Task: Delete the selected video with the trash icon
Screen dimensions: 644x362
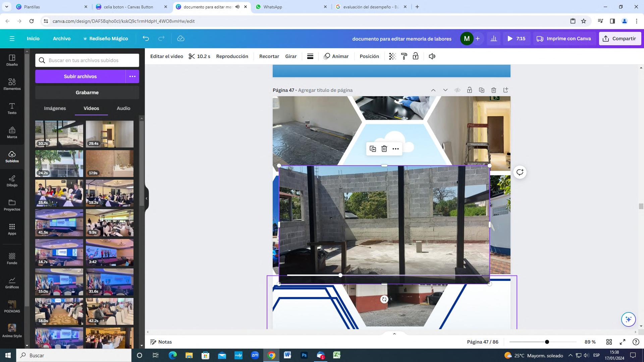Action: point(384,149)
